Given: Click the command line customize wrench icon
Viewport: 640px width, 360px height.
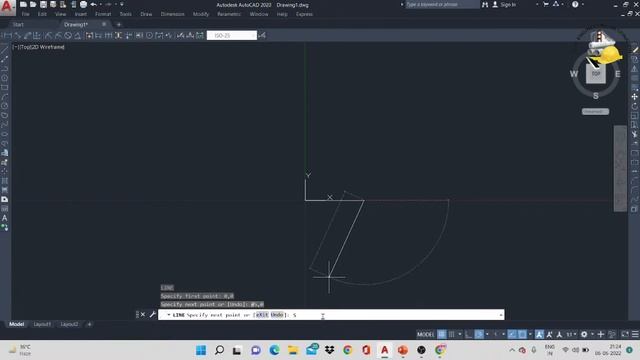Looking at the screenshot, I should tap(153, 314).
